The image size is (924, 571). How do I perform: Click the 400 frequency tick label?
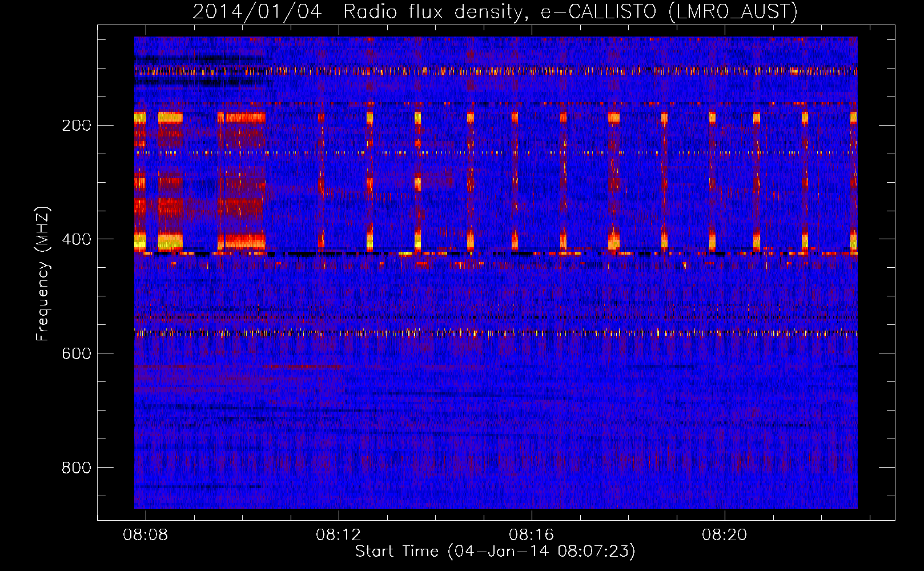77,239
